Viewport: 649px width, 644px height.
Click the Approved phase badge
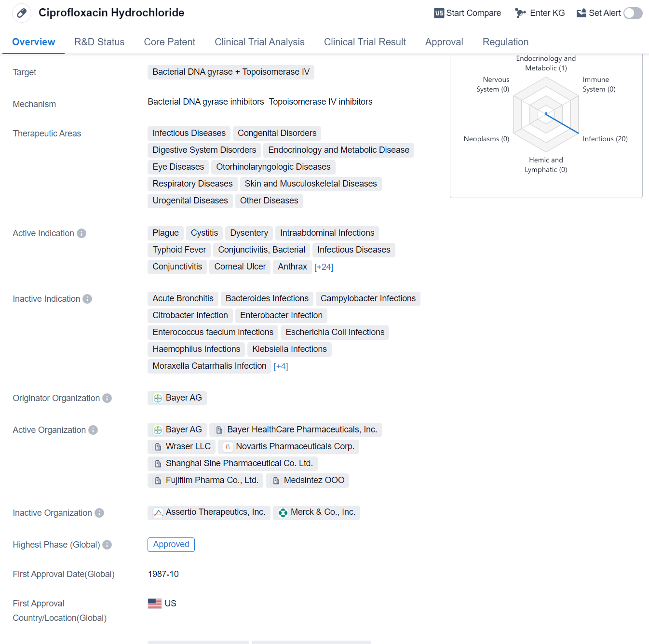[x=171, y=544]
